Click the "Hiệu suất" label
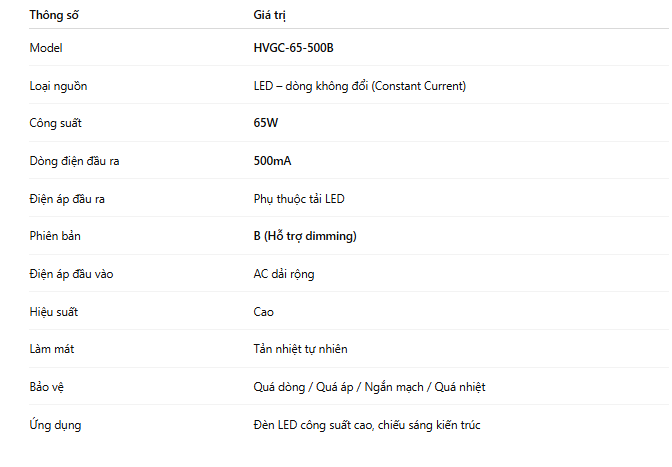The width and height of the screenshot is (672, 467). coord(54,312)
